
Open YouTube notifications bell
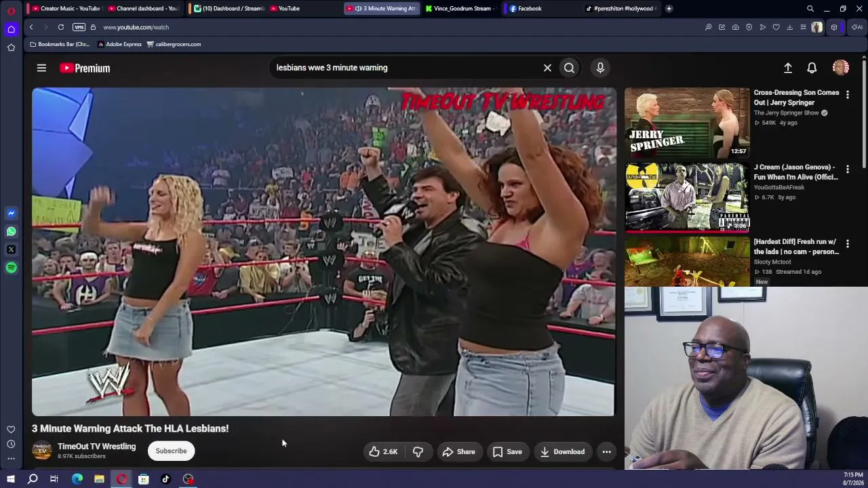(x=812, y=68)
